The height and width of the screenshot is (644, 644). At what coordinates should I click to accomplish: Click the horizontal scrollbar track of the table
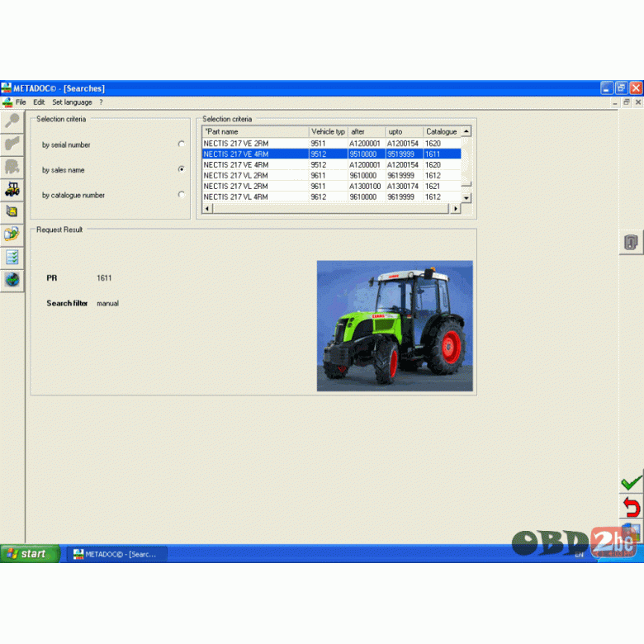[x=331, y=209]
